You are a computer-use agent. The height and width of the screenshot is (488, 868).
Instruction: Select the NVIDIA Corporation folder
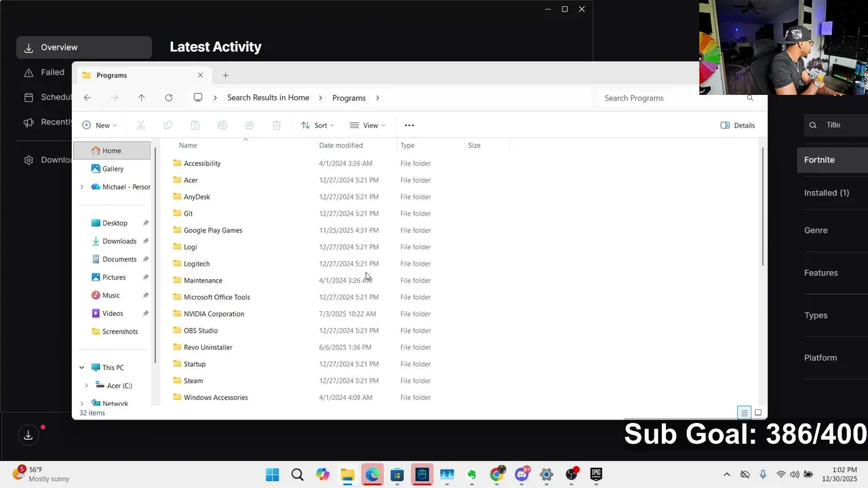coord(214,314)
